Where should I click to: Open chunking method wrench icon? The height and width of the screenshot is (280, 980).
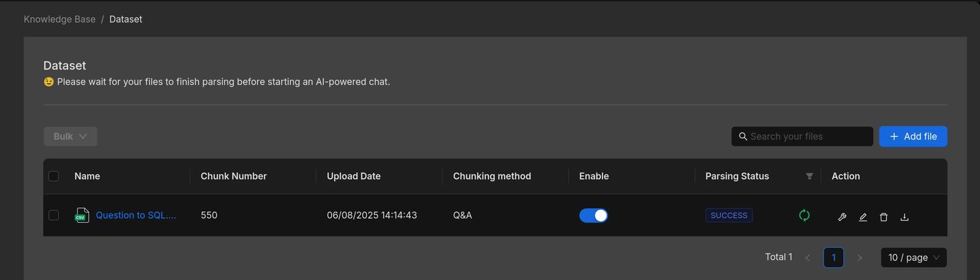pos(842,217)
